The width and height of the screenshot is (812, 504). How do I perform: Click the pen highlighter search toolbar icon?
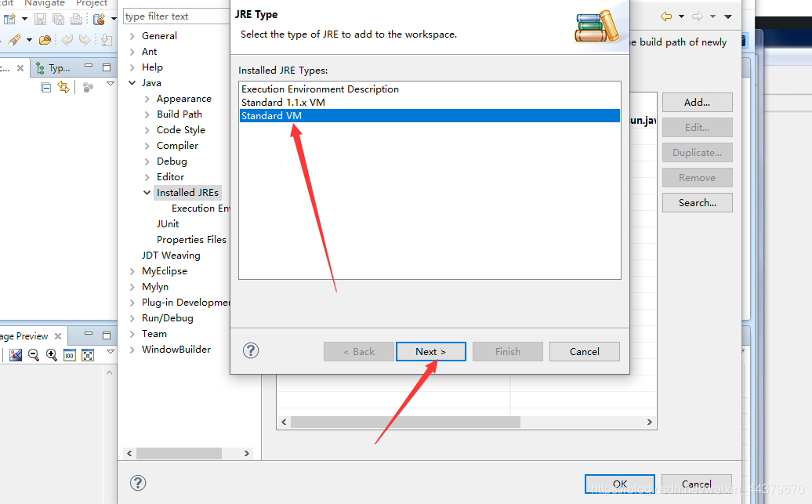click(x=14, y=40)
